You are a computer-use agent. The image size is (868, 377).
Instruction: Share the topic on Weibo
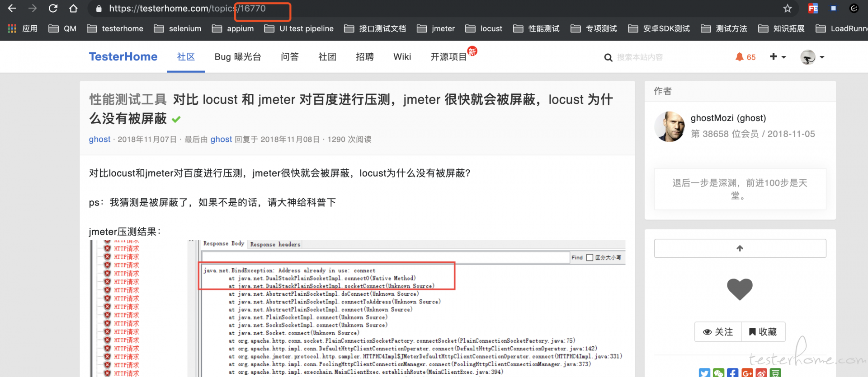pyautogui.click(x=761, y=373)
